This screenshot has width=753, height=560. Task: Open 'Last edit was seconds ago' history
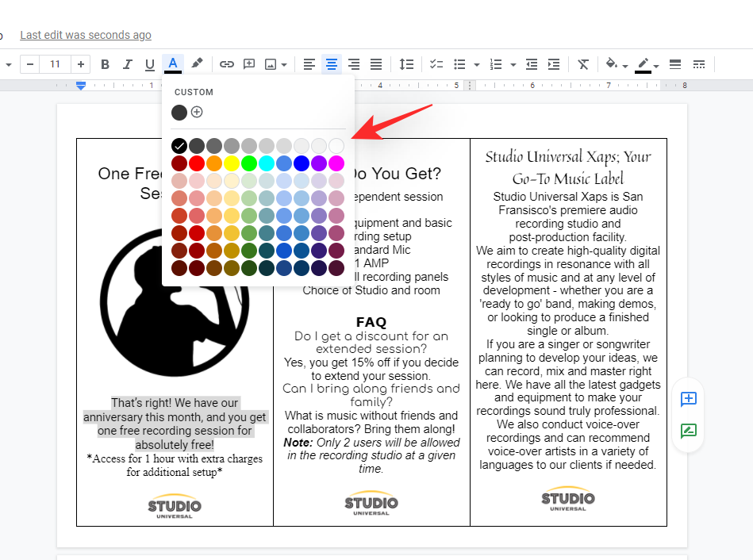(x=86, y=35)
